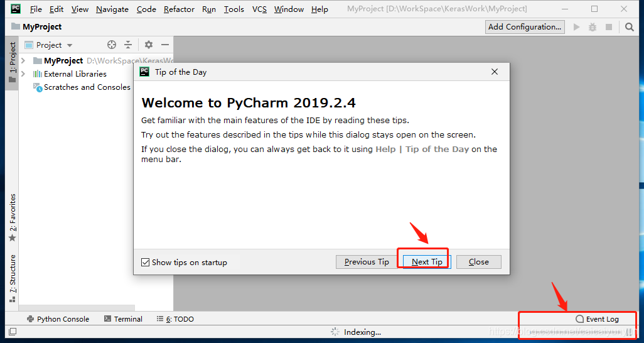Open the View menu
The width and height of the screenshot is (644, 343).
click(x=80, y=9)
